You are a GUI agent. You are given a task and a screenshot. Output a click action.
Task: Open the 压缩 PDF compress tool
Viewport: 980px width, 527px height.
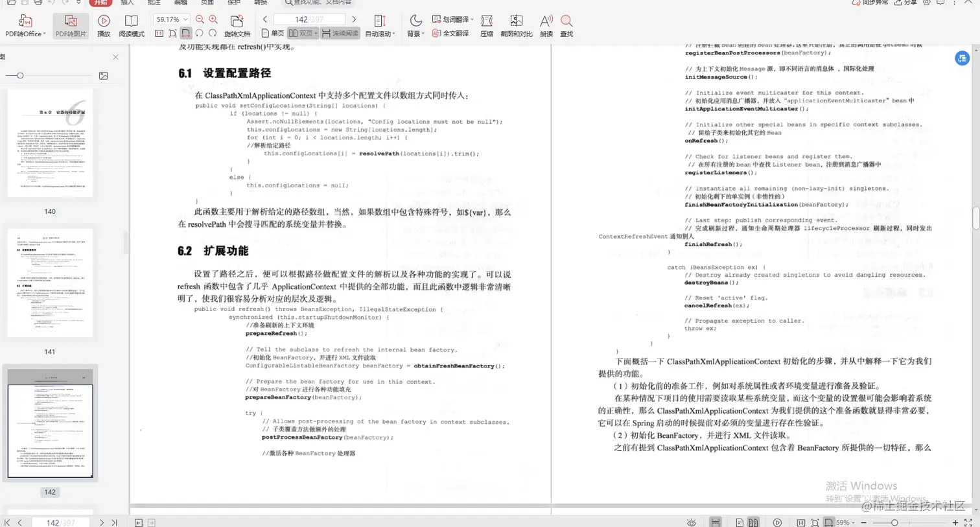pos(485,26)
